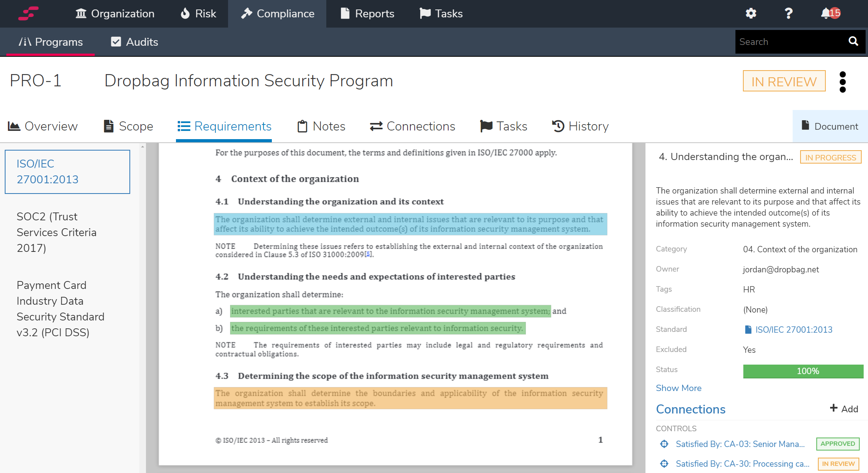Toggle the Document panel button
The height and width of the screenshot is (473, 868).
click(830, 126)
